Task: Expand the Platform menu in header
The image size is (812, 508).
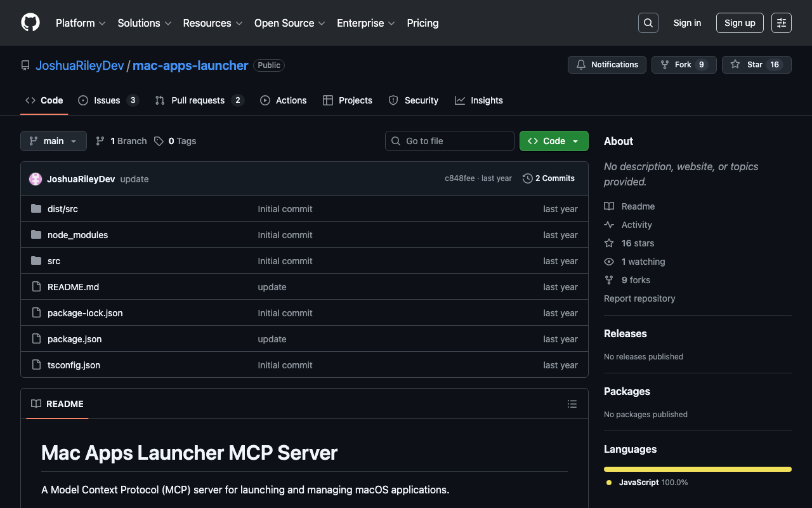Action: (x=80, y=23)
